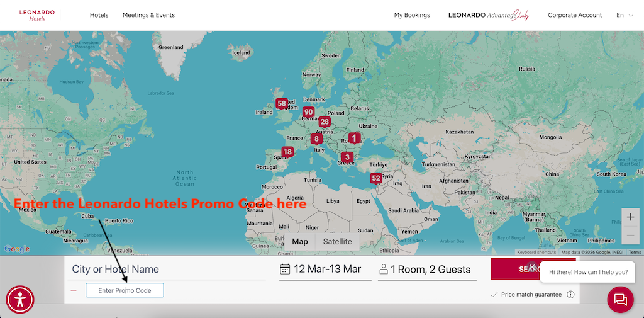
Task: Collapse promo code with minus icon
Action: [74, 290]
